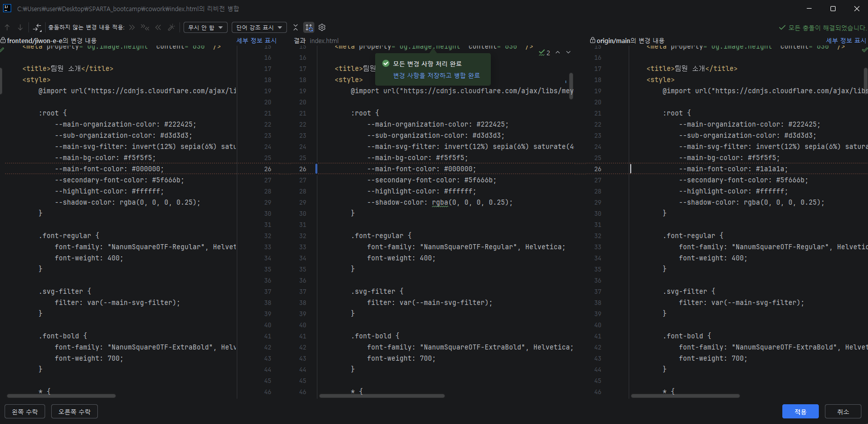
Task: Click '--main-font-color: #1a1a1a;' in right panel
Action: [733, 169]
